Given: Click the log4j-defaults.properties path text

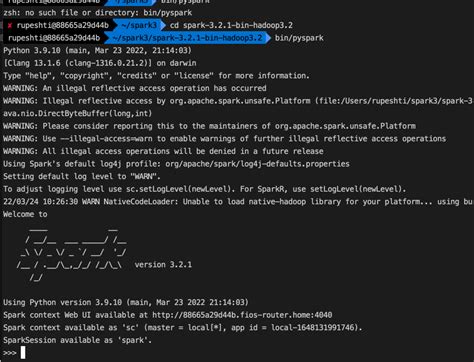Looking at the screenshot, I should pyautogui.click(x=257, y=164).
